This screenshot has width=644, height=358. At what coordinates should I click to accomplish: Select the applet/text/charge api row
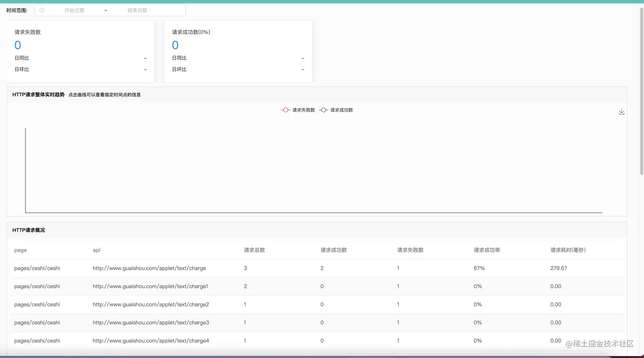click(317, 268)
